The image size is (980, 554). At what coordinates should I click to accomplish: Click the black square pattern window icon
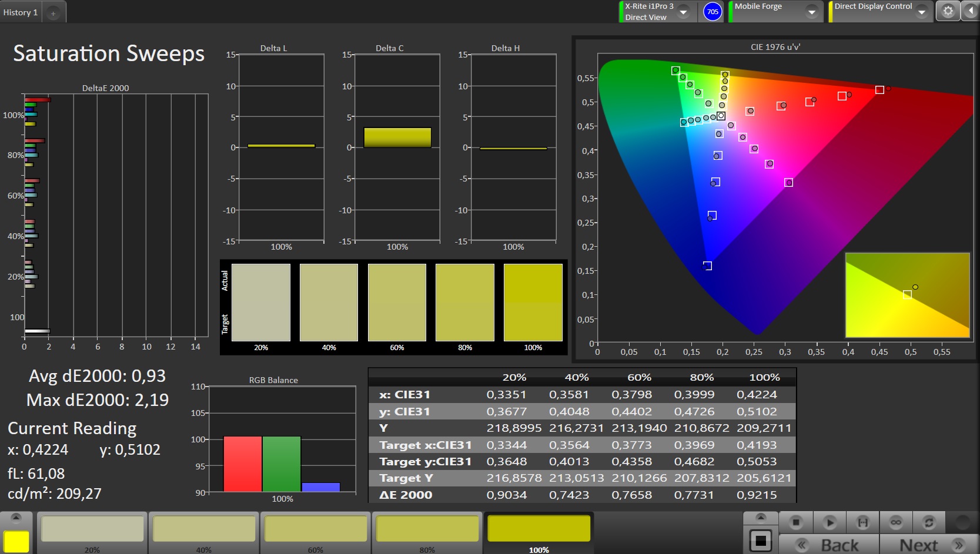coord(760,540)
